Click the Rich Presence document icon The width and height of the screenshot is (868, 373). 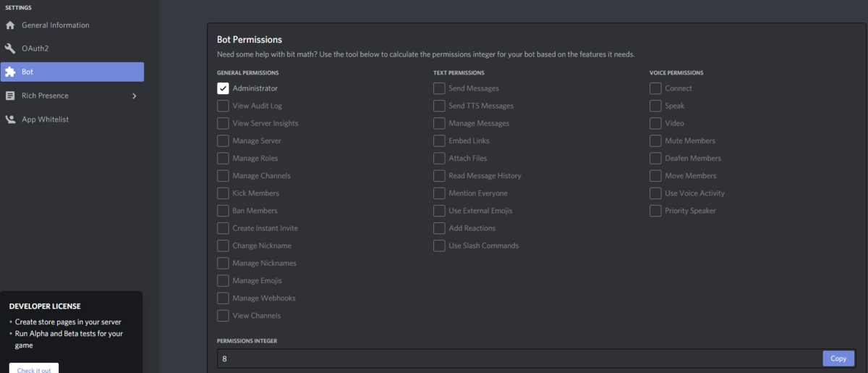(10, 96)
